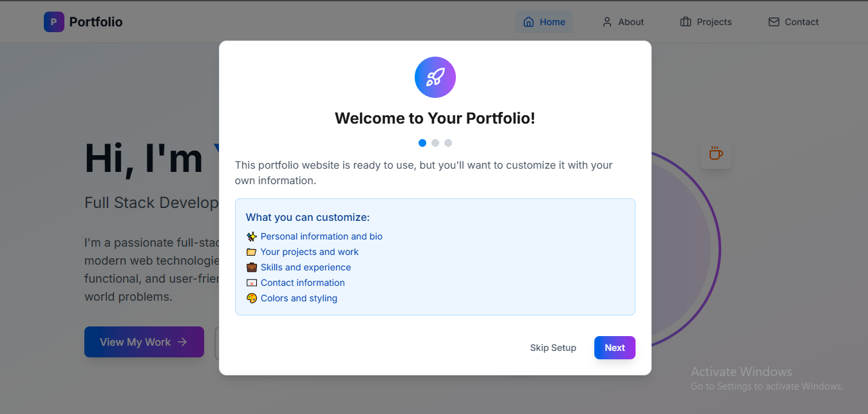The image size is (868, 414).
Task: Click the sparkles icon beside Personal information
Action: pos(251,236)
